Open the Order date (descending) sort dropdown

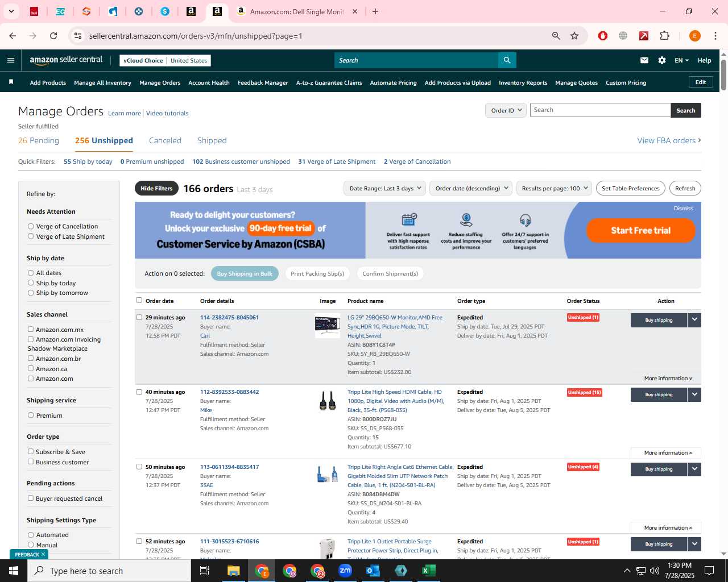(x=471, y=188)
